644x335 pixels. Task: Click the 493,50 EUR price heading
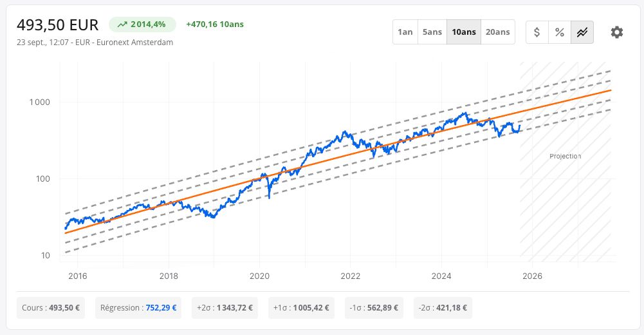57,25
